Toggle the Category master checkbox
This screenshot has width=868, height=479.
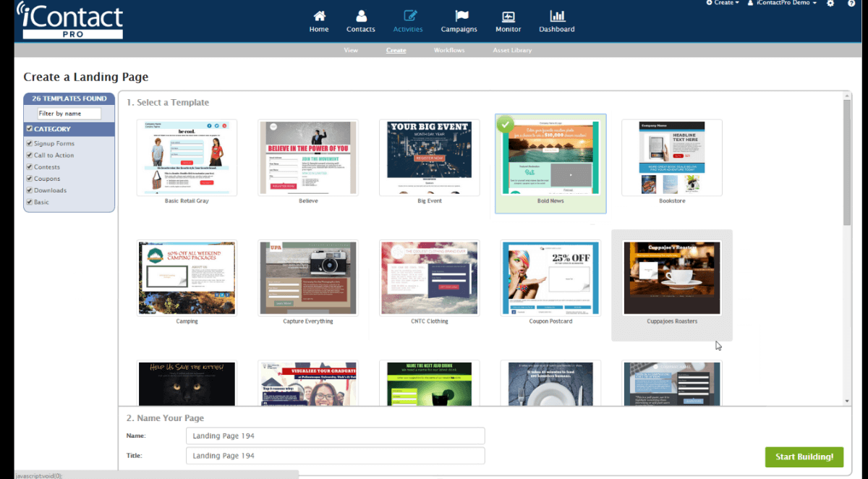(x=30, y=129)
